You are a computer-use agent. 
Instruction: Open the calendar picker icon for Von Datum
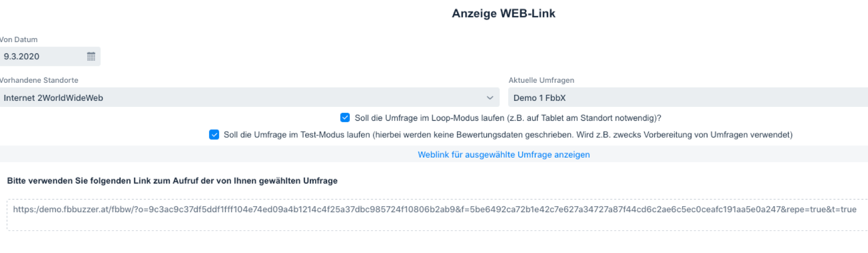(91, 56)
